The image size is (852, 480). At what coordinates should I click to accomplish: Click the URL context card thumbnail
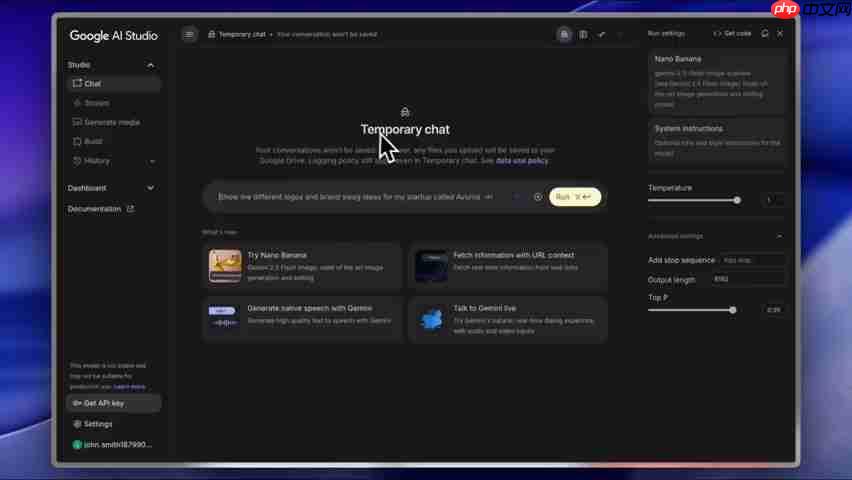[431, 266]
